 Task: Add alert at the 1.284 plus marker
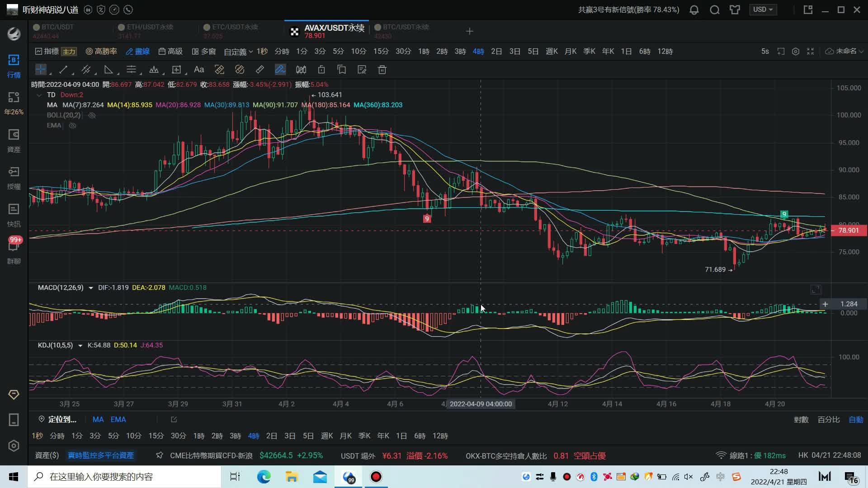coord(825,304)
